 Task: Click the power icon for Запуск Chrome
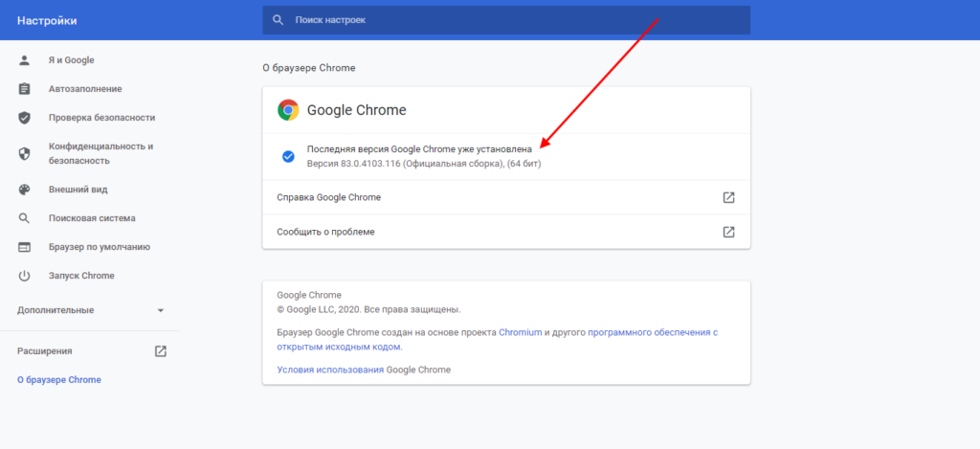point(25,276)
